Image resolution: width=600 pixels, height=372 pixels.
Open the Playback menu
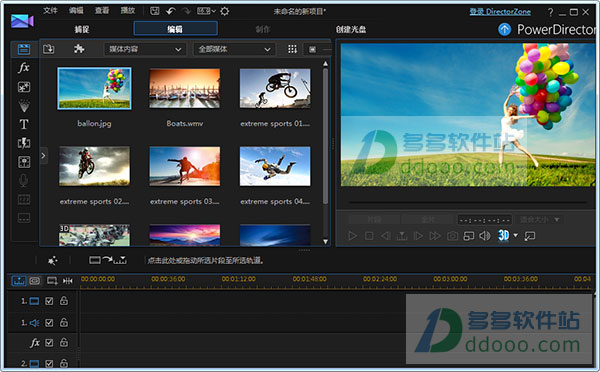tap(128, 11)
